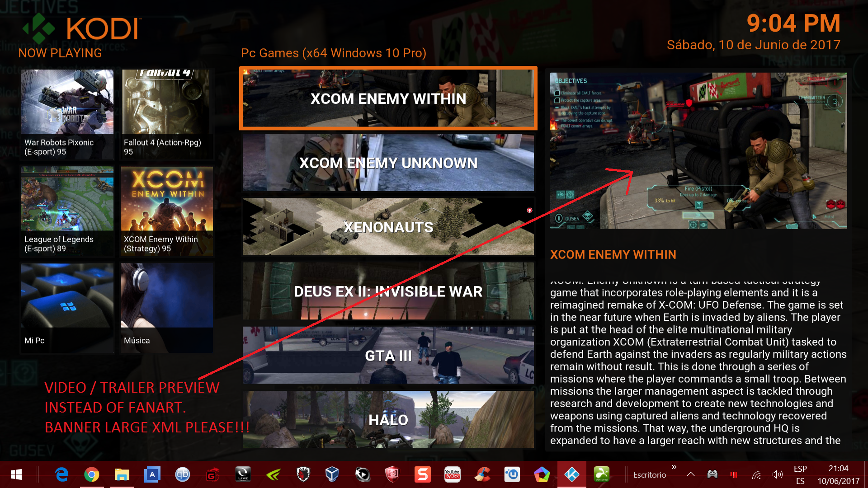868x488 pixels.
Task: Open the blue 'A' app in taskbar
Action: point(152,474)
